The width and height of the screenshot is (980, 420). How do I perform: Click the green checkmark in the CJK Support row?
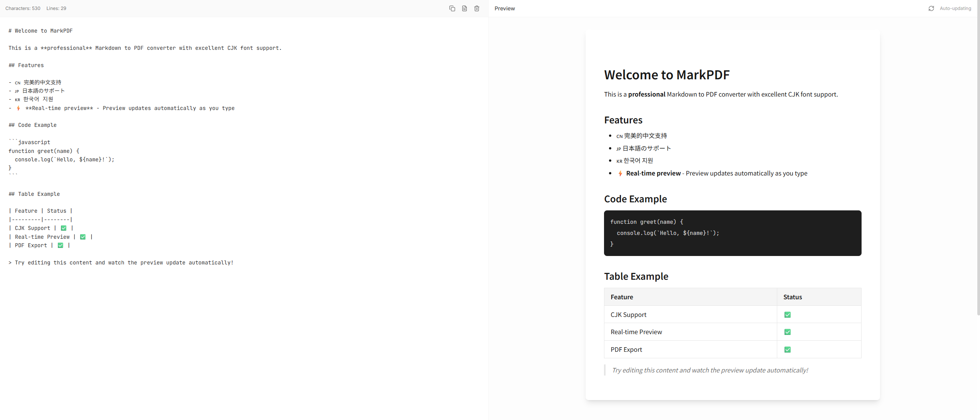coord(788,314)
